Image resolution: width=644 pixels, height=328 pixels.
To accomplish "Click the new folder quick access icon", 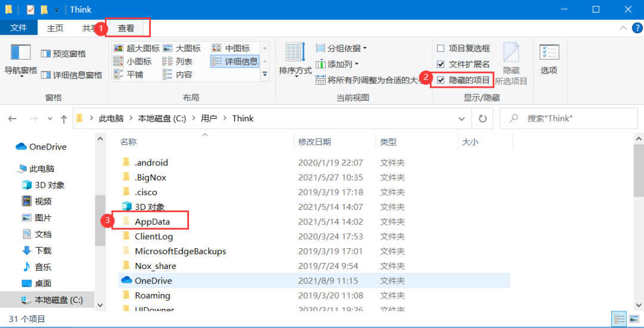I will (x=44, y=10).
